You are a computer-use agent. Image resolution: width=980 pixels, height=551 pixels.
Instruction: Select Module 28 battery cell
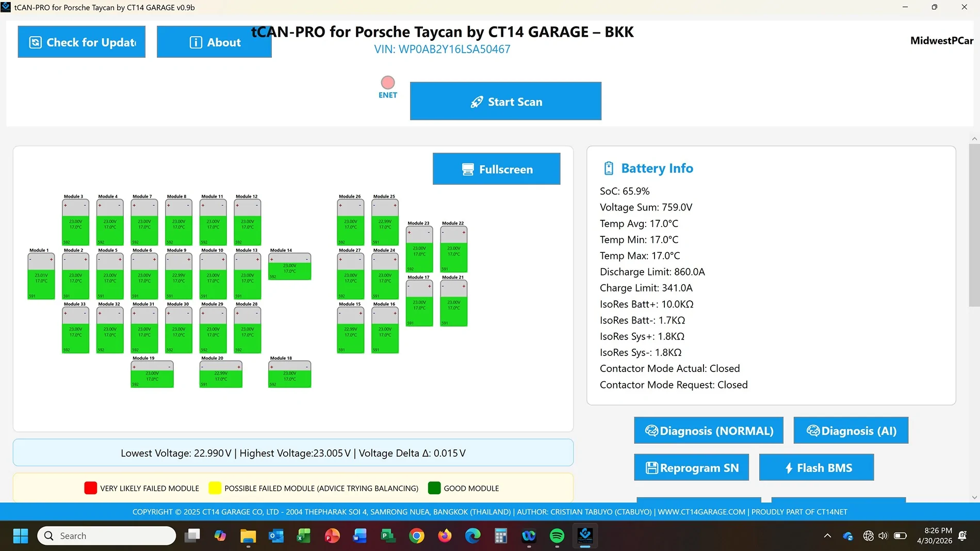(248, 330)
